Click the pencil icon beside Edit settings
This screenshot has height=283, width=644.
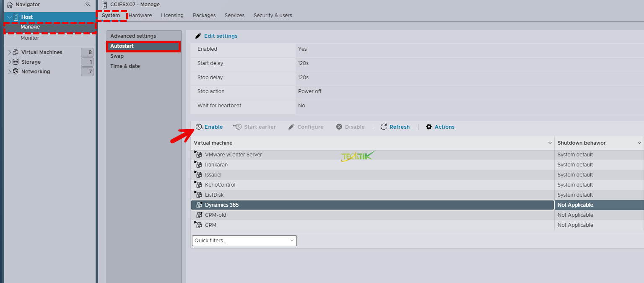198,36
